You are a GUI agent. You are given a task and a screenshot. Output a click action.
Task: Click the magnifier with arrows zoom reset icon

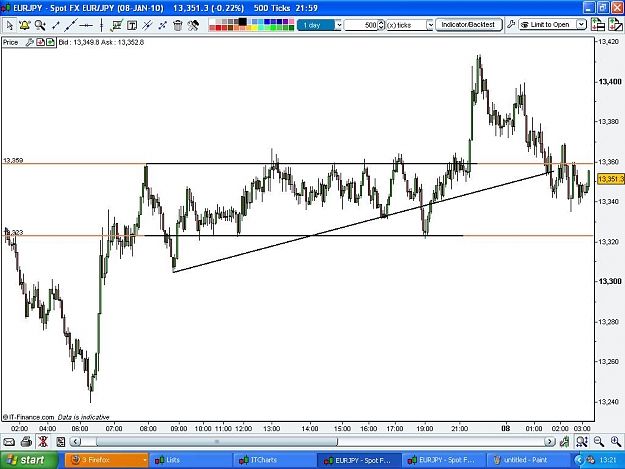tap(582, 442)
